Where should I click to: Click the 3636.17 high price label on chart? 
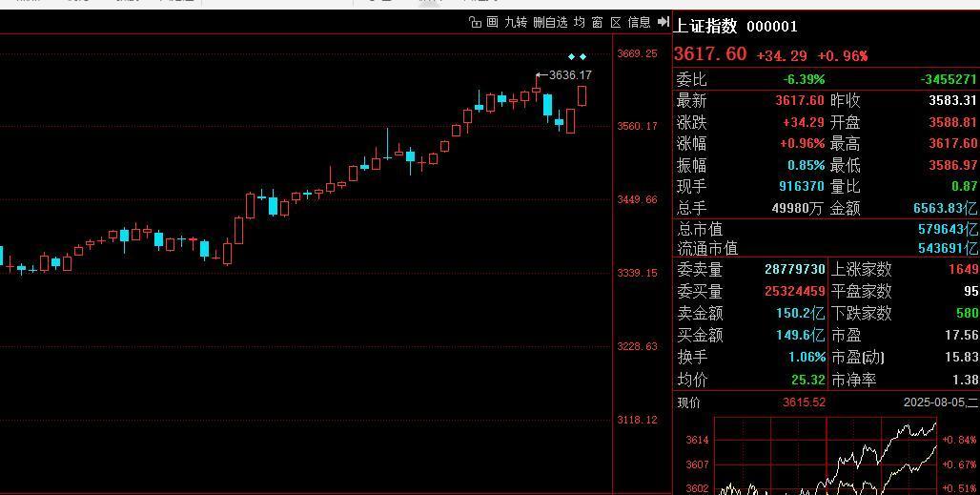point(570,75)
